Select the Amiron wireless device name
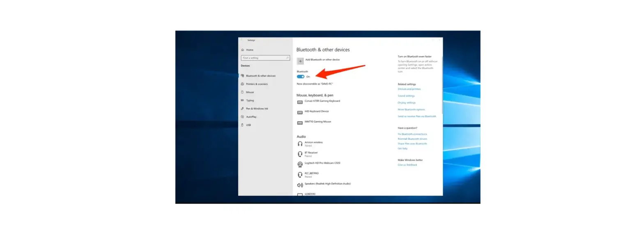The image size is (644, 243). pyautogui.click(x=314, y=142)
